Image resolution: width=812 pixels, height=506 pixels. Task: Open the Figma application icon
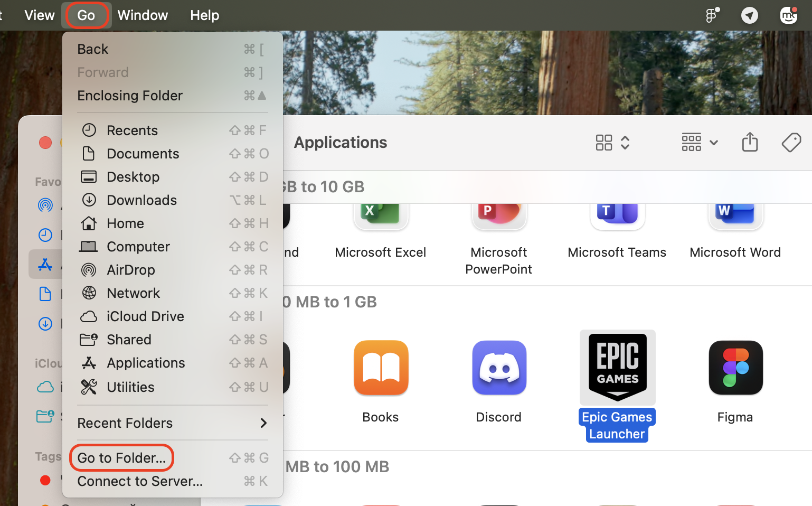[735, 368]
